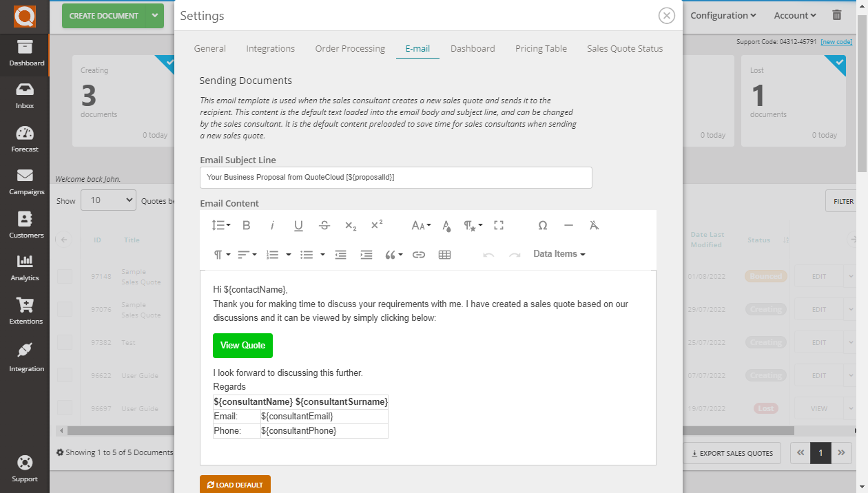Switch to the Dashboard settings tab
This screenshot has height=493, width=868.
(x=473, y=48)
